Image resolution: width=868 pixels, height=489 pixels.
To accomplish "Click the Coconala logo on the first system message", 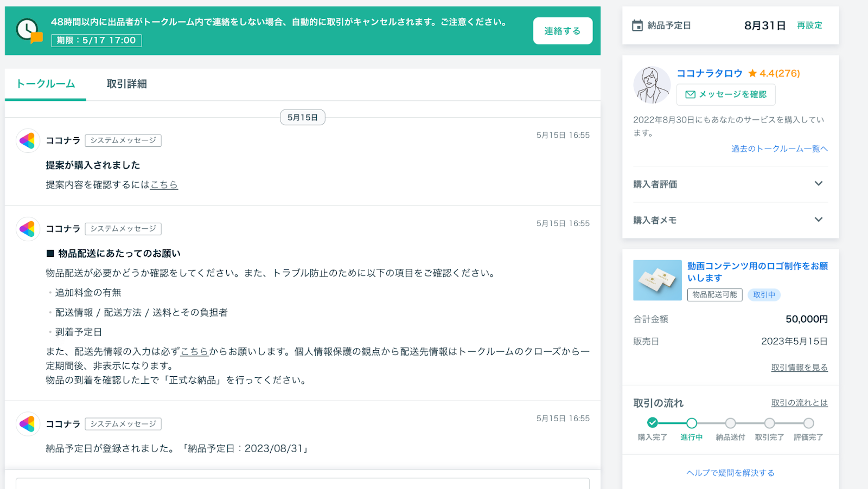I will click(x=28, y=141).
